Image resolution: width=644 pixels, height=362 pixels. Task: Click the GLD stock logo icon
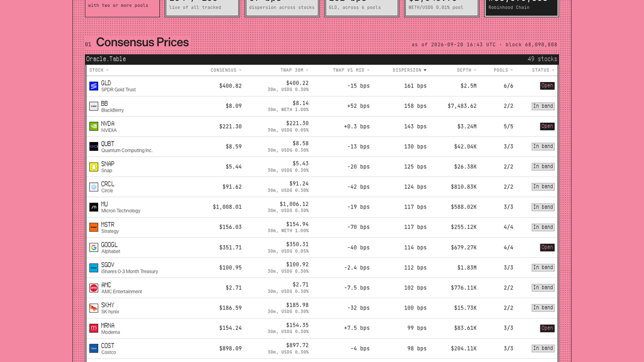click(94, 86)
